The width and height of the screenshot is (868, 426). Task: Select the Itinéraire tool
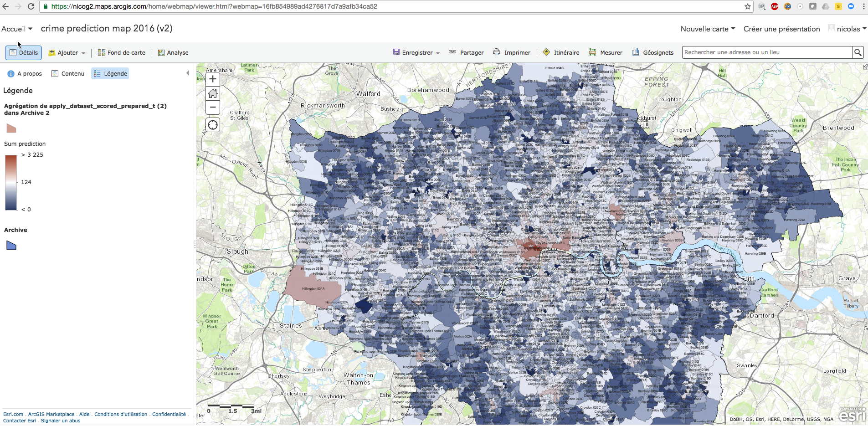click(x=560, y=52)
